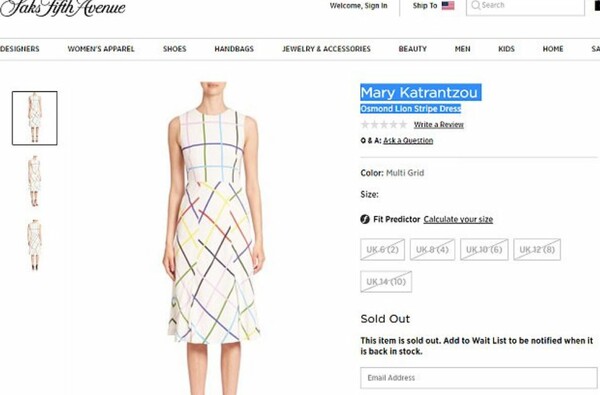Click Ask a Question link
This screenshot has width=600, height=395.
pyautogui.click(x=408, y=140)
